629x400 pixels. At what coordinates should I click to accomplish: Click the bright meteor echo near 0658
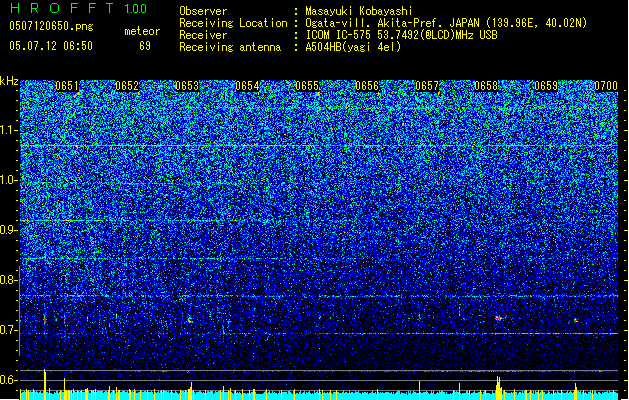pos(499,318)
